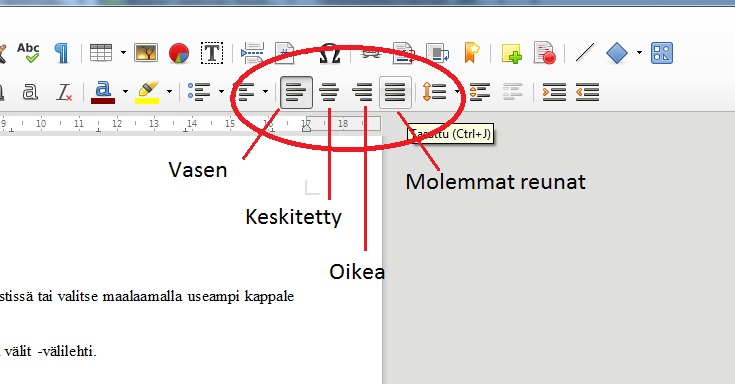
Task: Expand the line spacing dropdown arrow
Action: pyautogui.click(x=457, y=91)
